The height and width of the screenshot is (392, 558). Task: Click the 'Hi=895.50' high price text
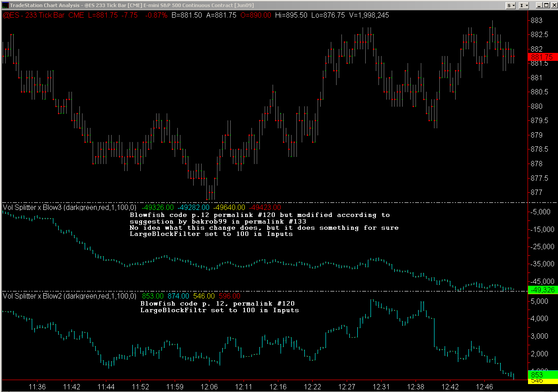291,15
